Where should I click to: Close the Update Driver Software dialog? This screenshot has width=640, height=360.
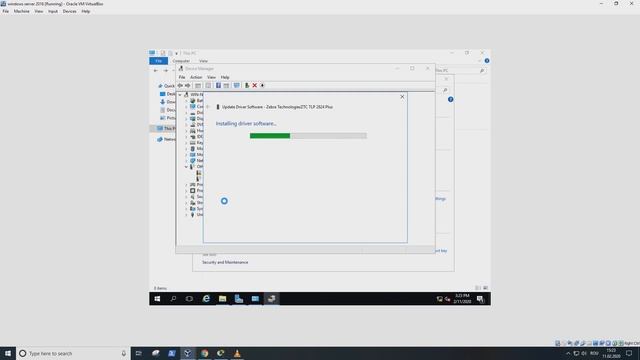pyautogui.click(x=402, y=97)
